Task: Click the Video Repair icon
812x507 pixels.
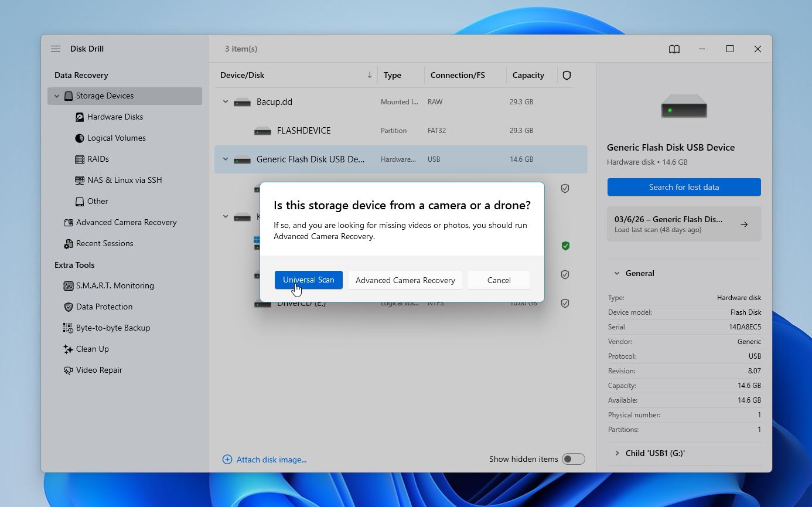Action: (x=69, y=370)
